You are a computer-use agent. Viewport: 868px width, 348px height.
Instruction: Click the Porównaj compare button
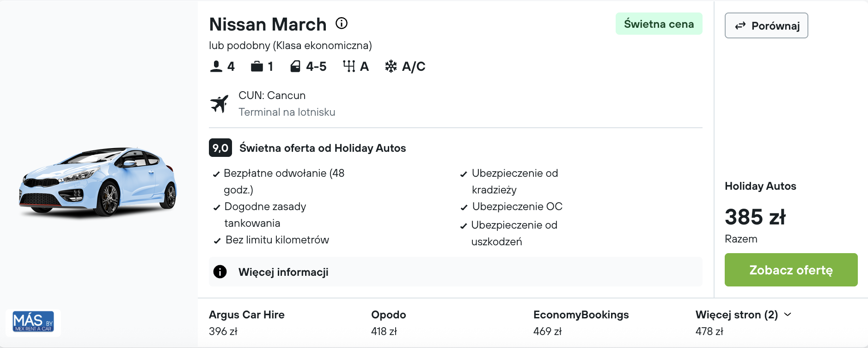[x=766, y=25]
